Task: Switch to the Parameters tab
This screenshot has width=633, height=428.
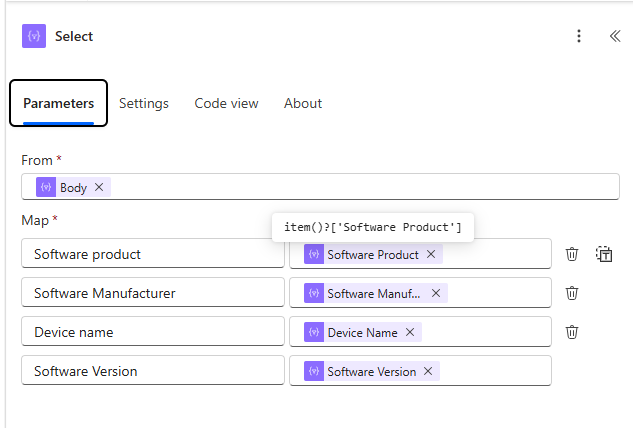Action: (59, 103)
